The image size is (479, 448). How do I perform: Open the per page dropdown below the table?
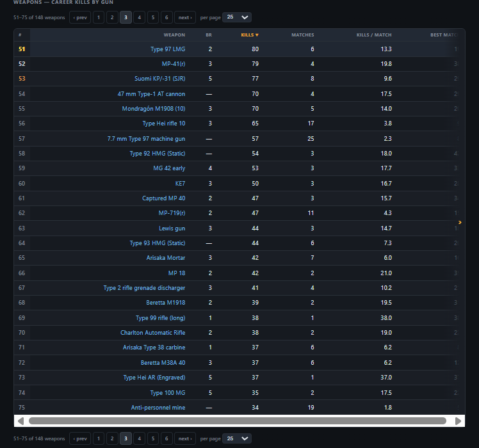pyautogui.click(x=237, y=438)
